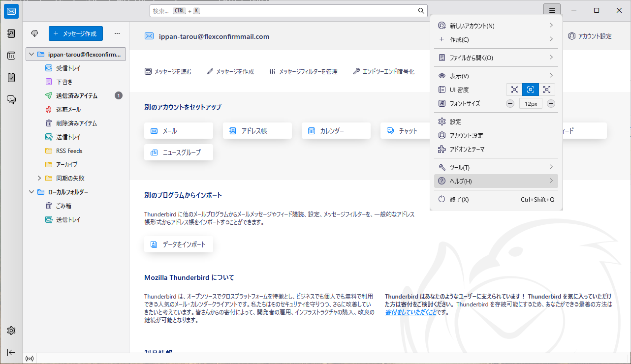This screenshot has height=364, width=631.
Task: Select compact UI density
Action: [514, 90]
